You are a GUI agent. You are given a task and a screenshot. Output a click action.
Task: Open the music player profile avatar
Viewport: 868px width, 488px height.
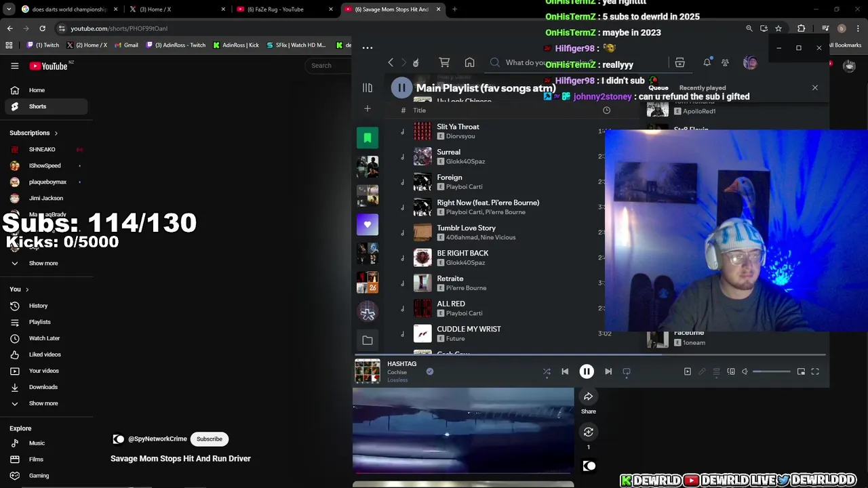point(750,62)
